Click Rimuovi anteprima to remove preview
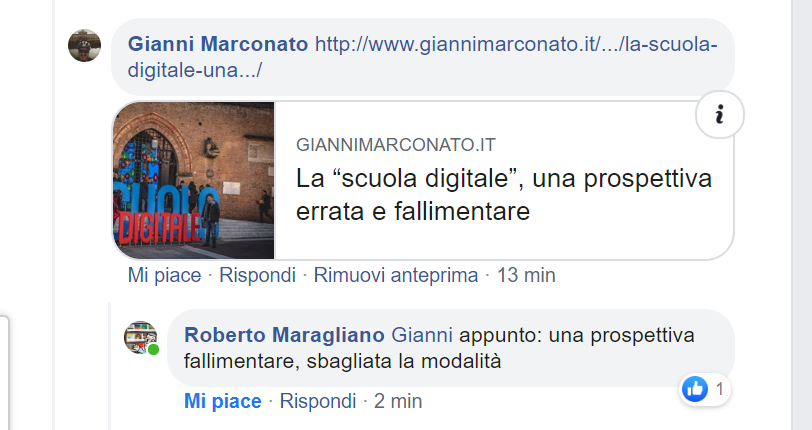 (x=396, y=275)
